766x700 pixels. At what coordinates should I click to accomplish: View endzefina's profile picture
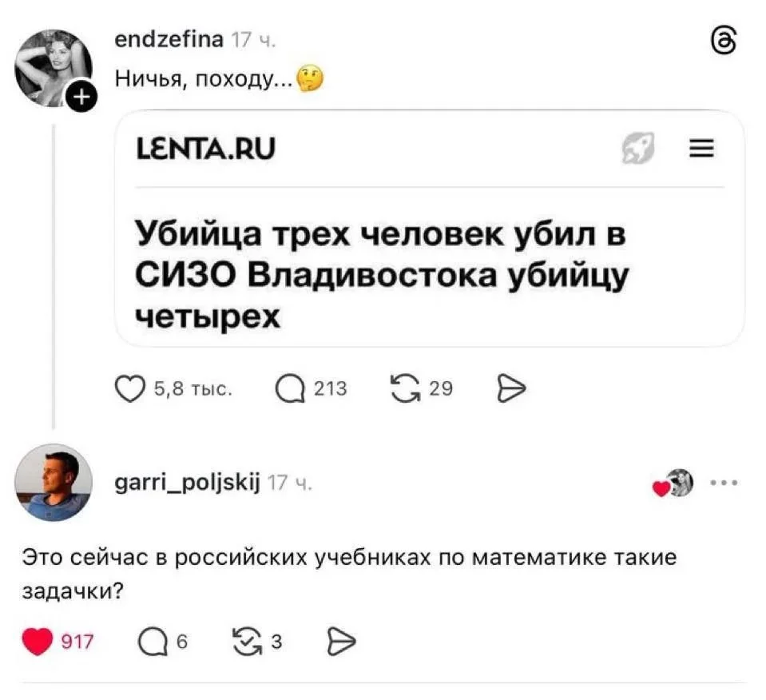click(x=54, y=69)
